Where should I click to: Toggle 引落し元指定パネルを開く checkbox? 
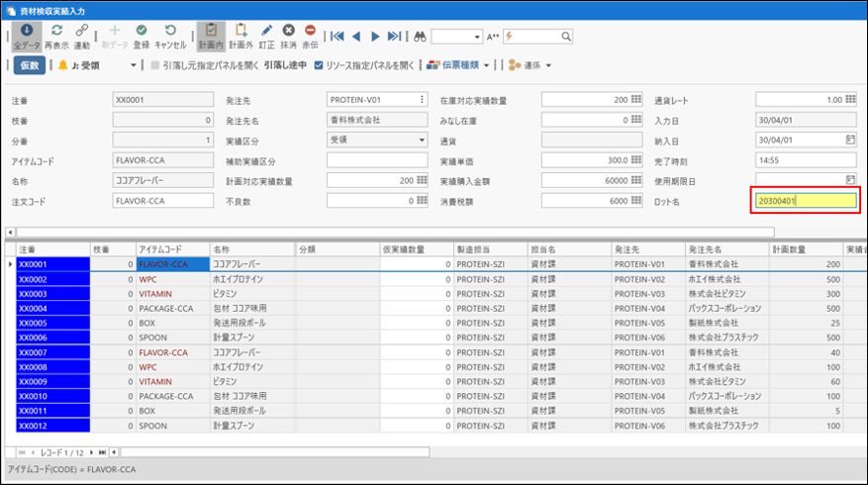(x=154, y=65)
